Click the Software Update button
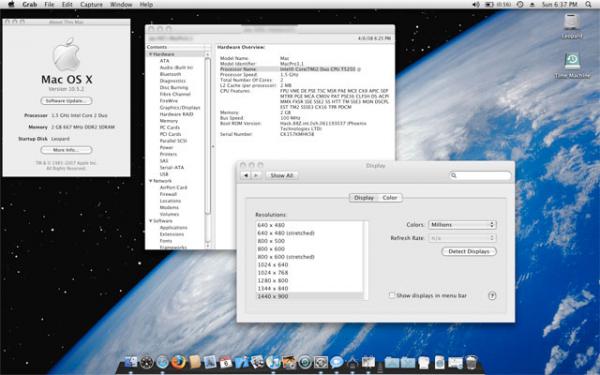 (66, 101)
